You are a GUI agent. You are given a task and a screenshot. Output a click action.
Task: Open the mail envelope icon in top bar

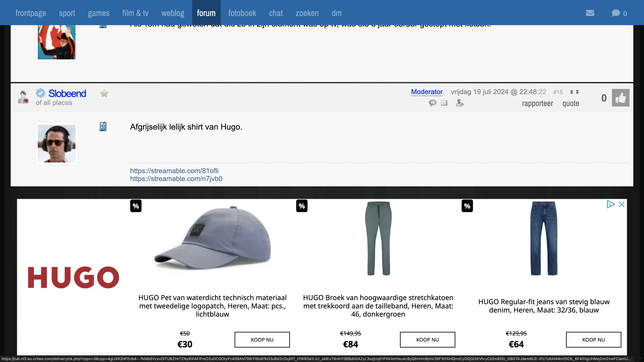click(x=590, y=13)
